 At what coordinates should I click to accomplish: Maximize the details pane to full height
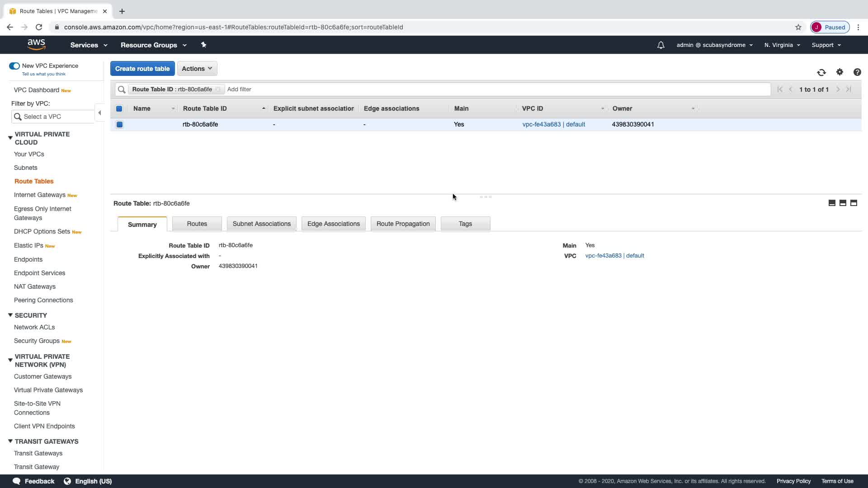click(x=854, y=203)
